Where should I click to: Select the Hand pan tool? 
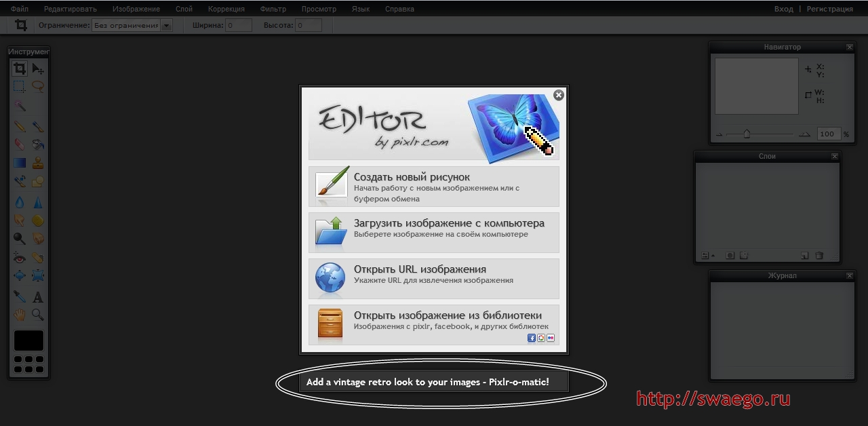tap(20, 315)
